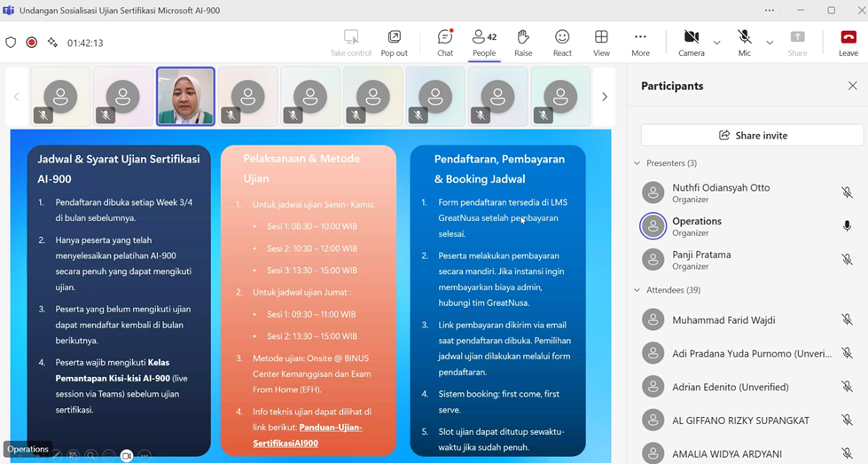This screenshot has height=464, width=868.
Task: Click the Participants panel heading
Action: coord(672,86)
